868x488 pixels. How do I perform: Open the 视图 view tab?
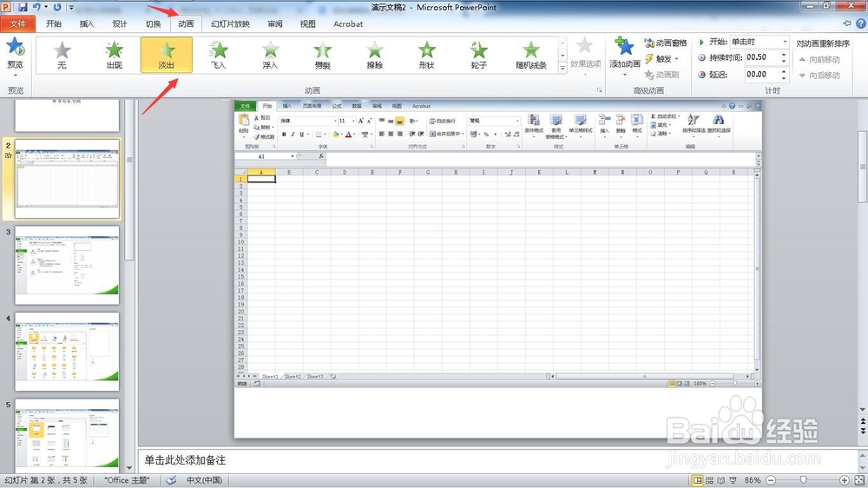(x=308, y=23)
